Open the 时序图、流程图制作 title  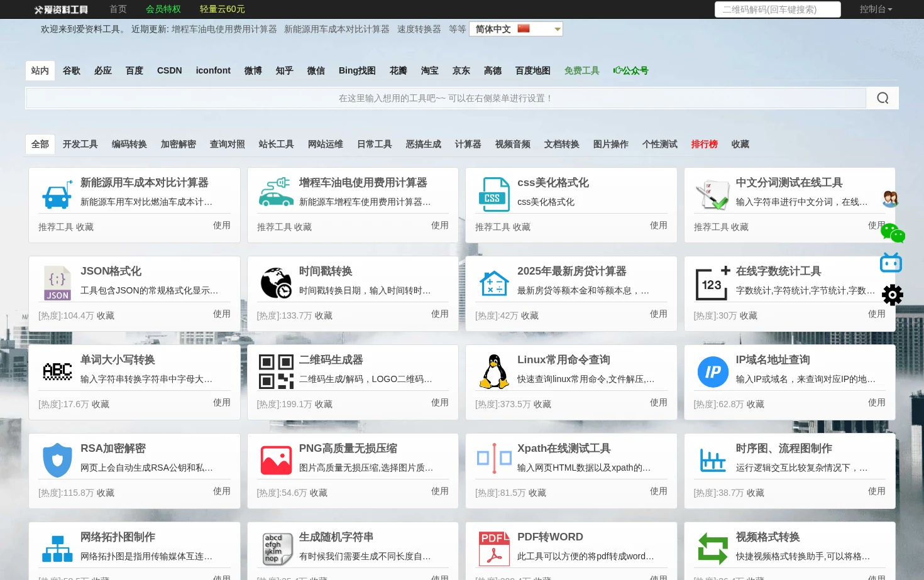click(x=784, y=448)
